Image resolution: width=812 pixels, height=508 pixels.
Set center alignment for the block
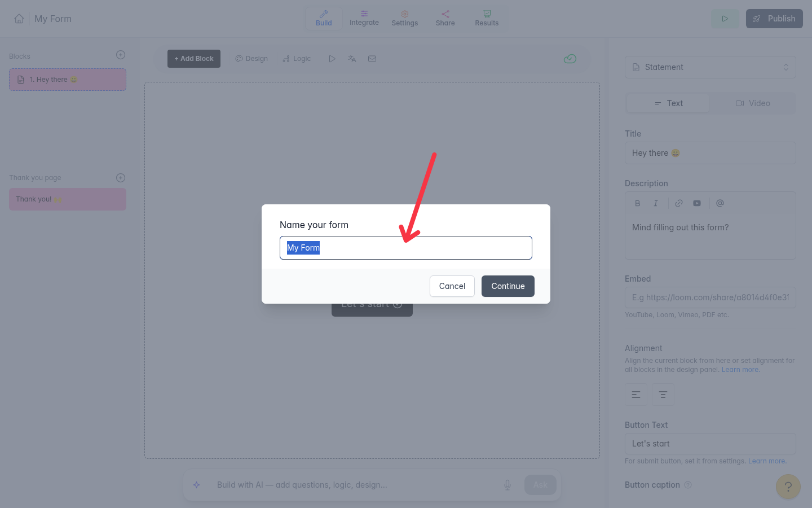[x=663, y=395]
